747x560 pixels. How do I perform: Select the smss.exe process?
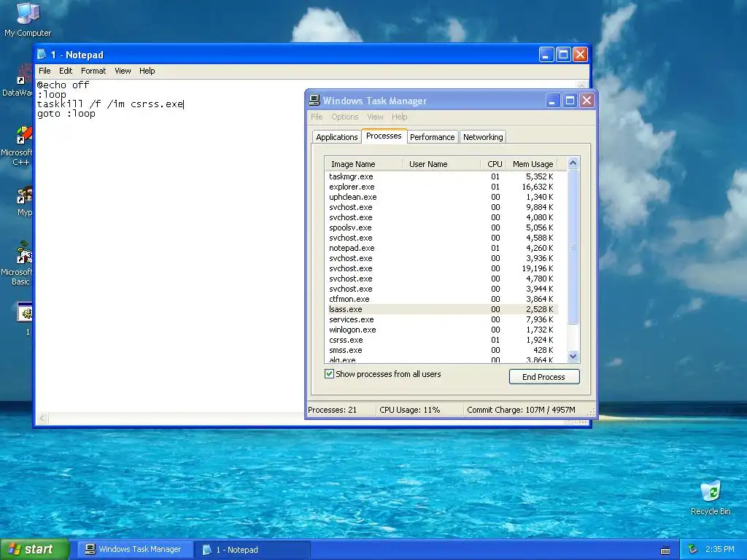441,350
